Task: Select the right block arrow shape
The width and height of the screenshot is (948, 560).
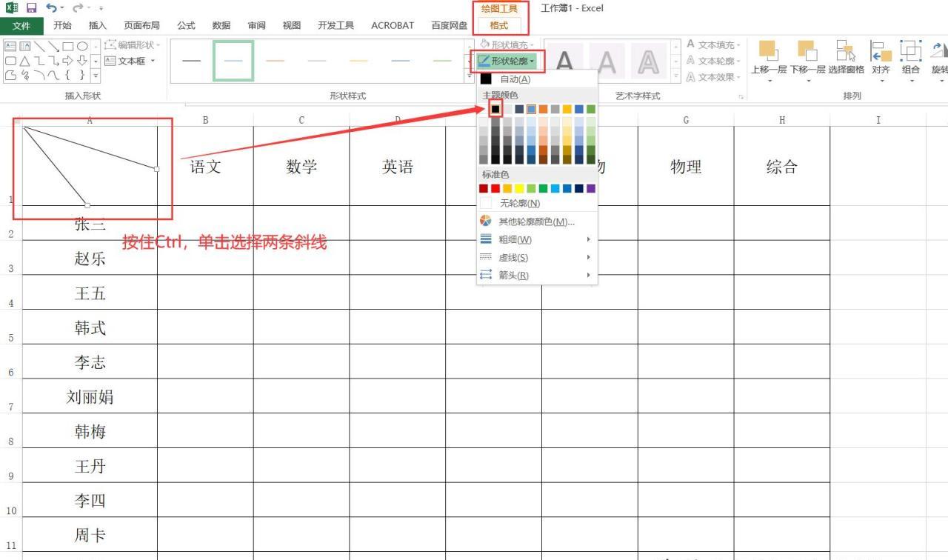Action: pos(68,61)
